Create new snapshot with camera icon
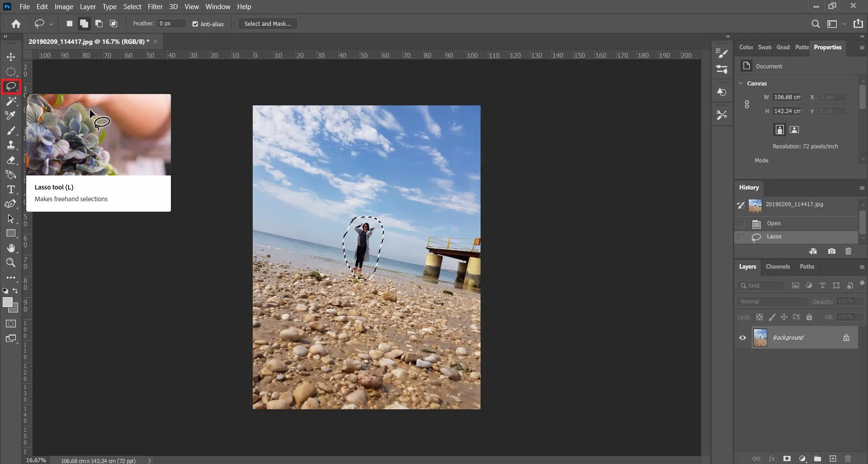The image size is (868, 464). pyautogui.click(x=831, y=251)
